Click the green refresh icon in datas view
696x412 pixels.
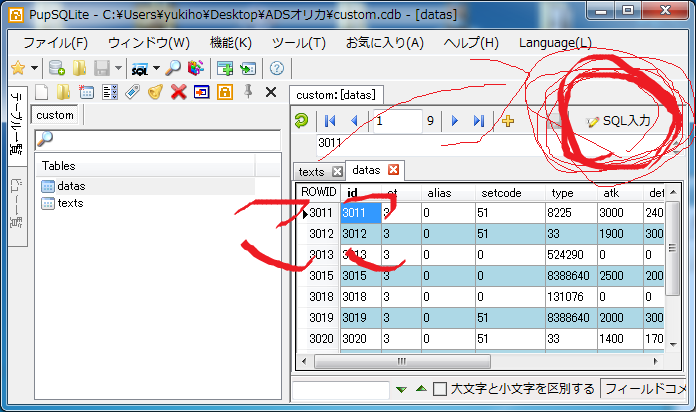pyautogui.click(x=301, y=120)
